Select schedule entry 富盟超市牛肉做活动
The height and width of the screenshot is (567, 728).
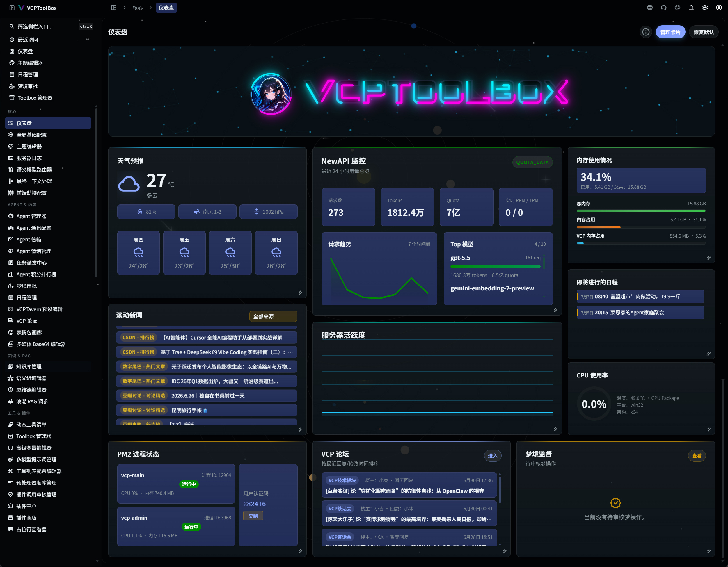pyautogui.click(x=640, y=297)
